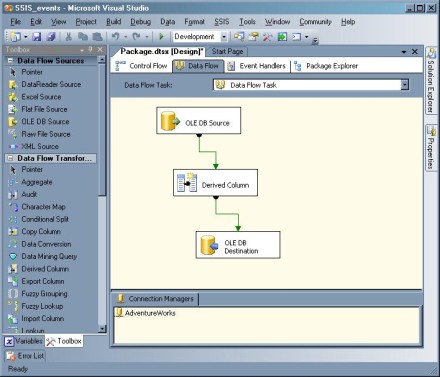Image resolution: width=440 pixels, height=377 pixels.
Task: Pick Raw File Source in Toolbox
Action: [46, 134]
